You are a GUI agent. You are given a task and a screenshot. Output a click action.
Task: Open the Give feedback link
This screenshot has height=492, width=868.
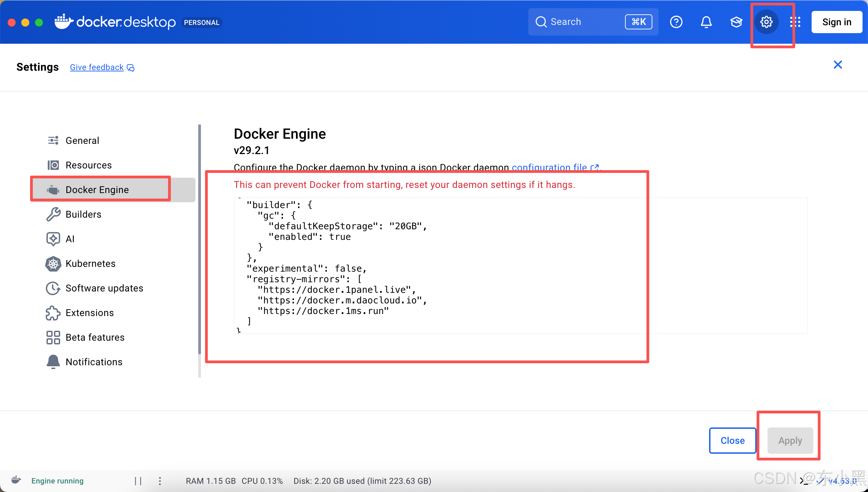[97, 67]
